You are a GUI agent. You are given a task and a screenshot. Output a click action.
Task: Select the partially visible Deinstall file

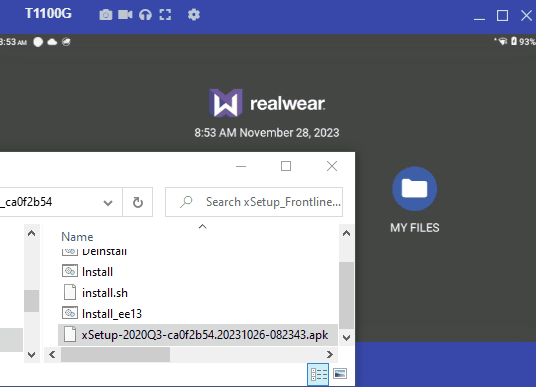point(104,252)
